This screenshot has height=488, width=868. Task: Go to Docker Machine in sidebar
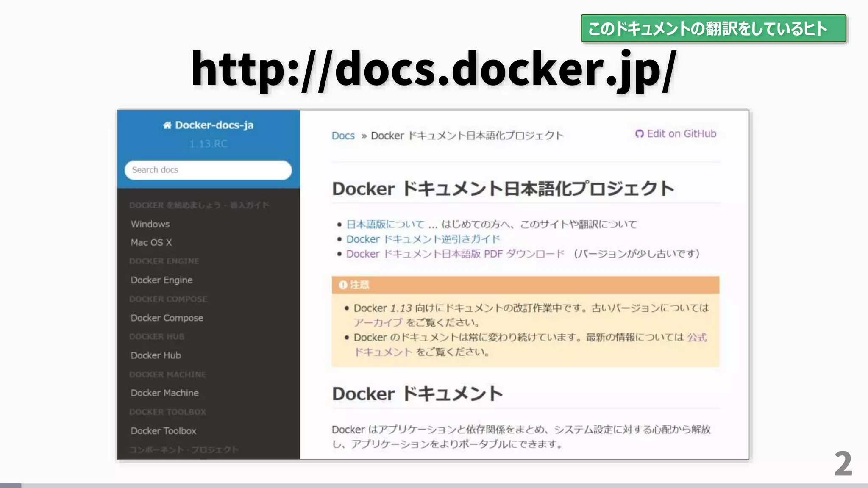164,393
